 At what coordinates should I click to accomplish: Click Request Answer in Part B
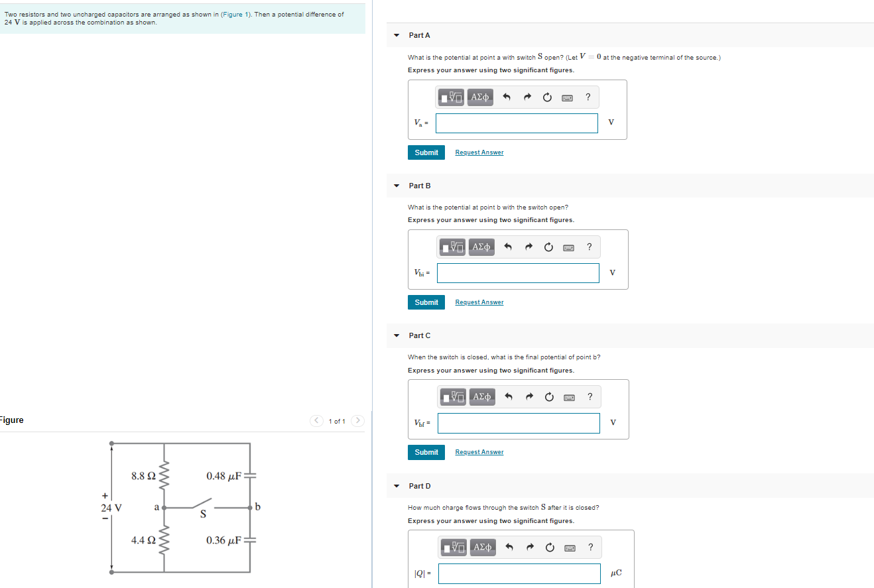479,302
